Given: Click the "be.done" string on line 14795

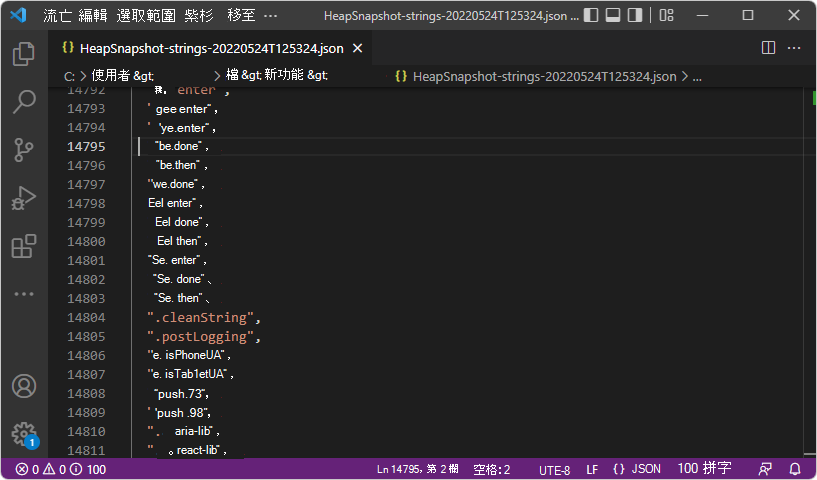Looking at the screenshot, I should point(179,146).
